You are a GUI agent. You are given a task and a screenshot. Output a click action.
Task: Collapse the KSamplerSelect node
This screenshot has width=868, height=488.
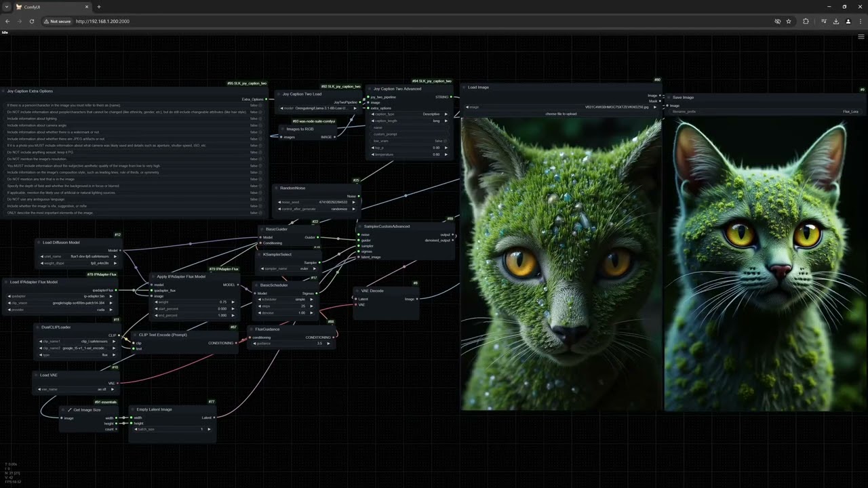coord(259,254)
